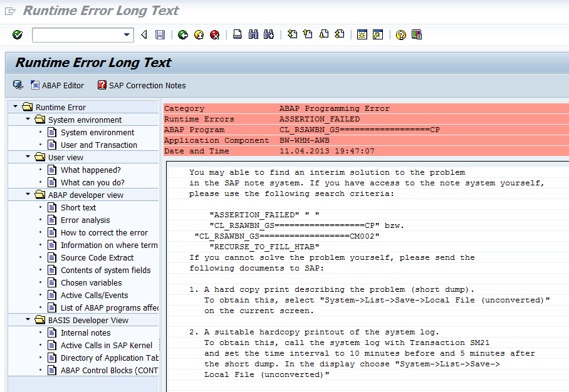The width and height of the screenshot is (569, 392).
Task: Open How to correct the error node
Action: click(104, 233)
